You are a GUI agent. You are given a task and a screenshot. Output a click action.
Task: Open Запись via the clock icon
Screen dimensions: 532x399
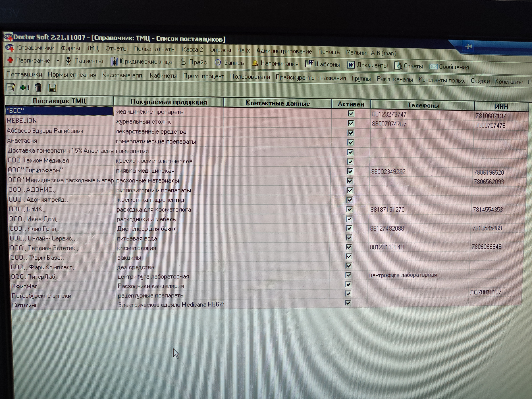click(x=218, y=63)
